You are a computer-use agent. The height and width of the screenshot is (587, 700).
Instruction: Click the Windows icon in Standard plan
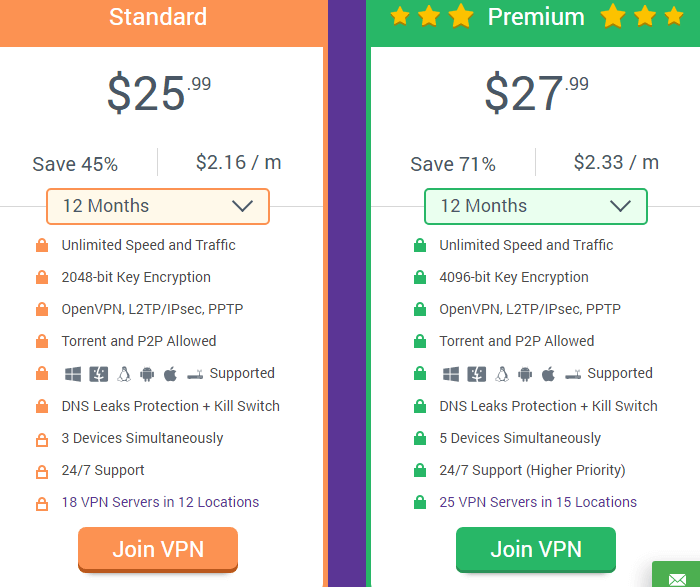pos(73,374)
